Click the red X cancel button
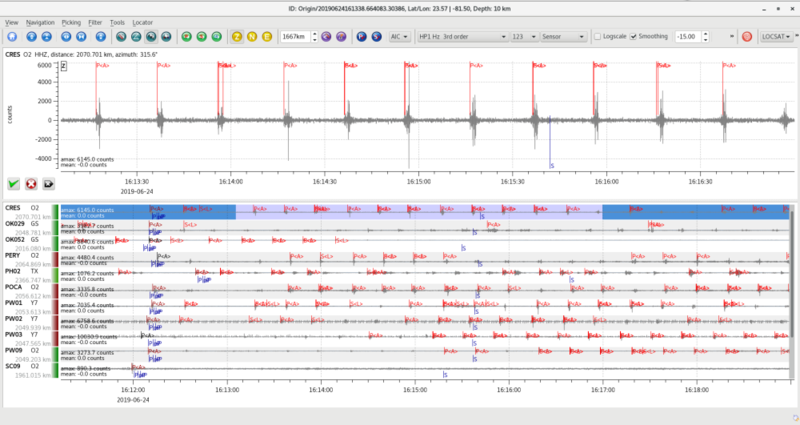The image size is (800, 425). coord(31,184)
